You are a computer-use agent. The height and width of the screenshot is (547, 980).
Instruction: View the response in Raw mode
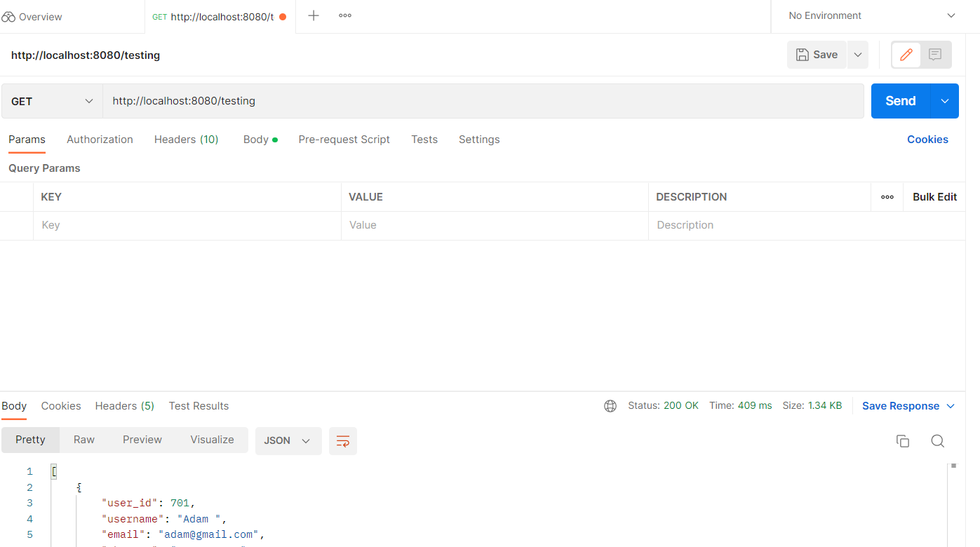(83, 440)
